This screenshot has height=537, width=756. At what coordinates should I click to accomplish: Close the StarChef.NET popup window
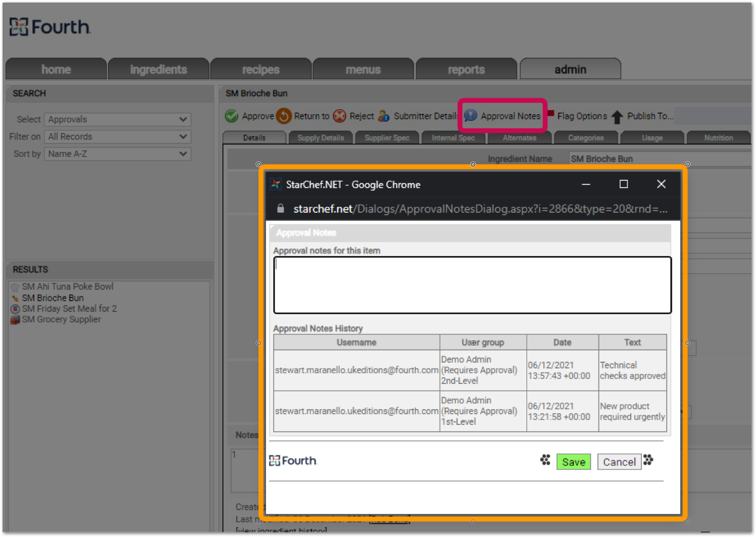pos(661,184)
